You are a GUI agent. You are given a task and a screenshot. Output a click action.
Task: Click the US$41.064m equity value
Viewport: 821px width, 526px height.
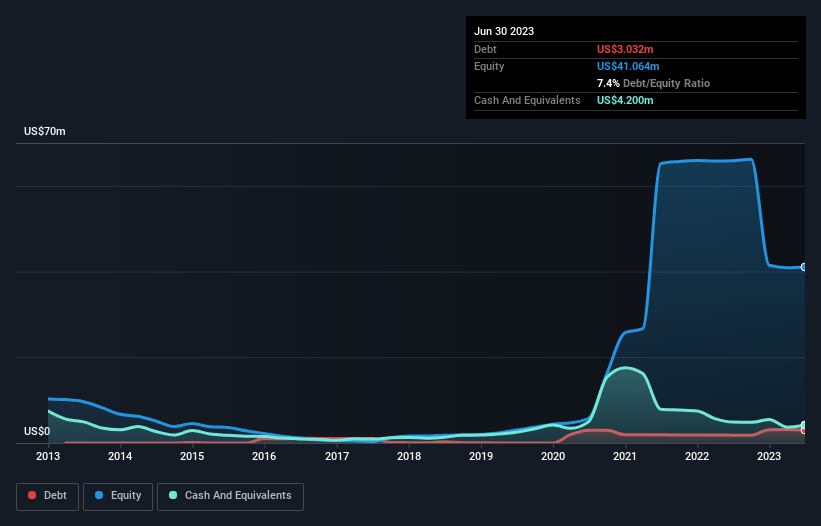[x=628, y=66]
